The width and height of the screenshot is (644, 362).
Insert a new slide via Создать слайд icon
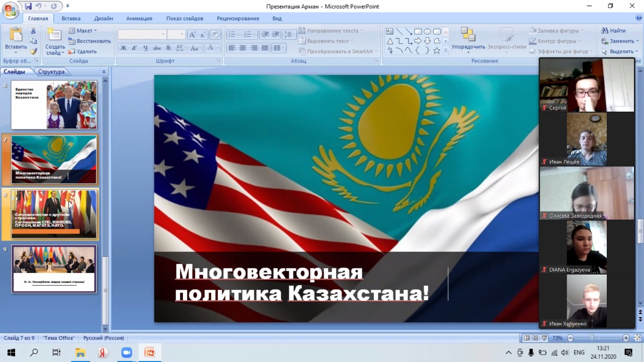54,35
